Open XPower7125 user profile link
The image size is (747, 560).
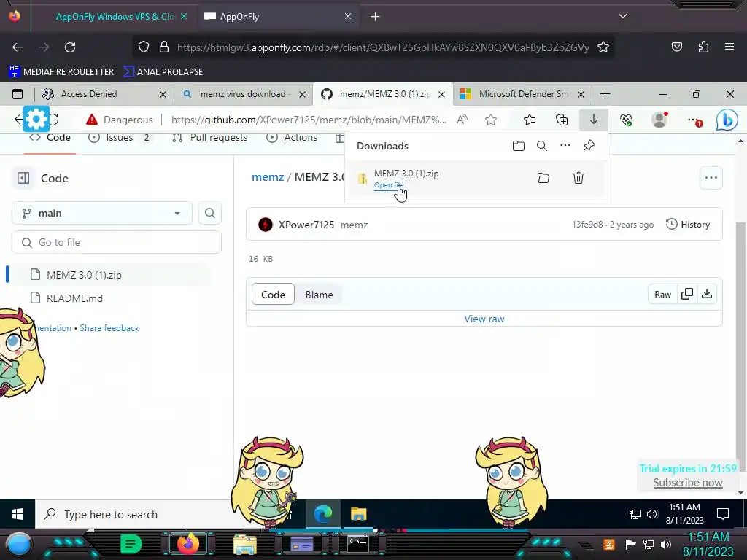tap(306, 225)
